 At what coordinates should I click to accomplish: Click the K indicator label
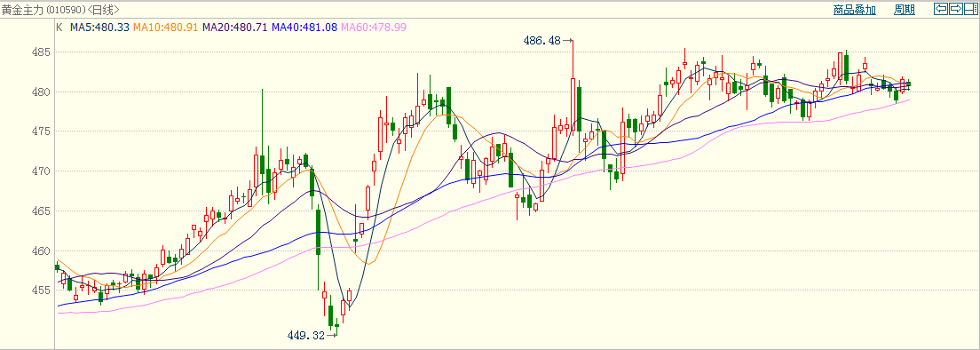(x=59, y=28)
